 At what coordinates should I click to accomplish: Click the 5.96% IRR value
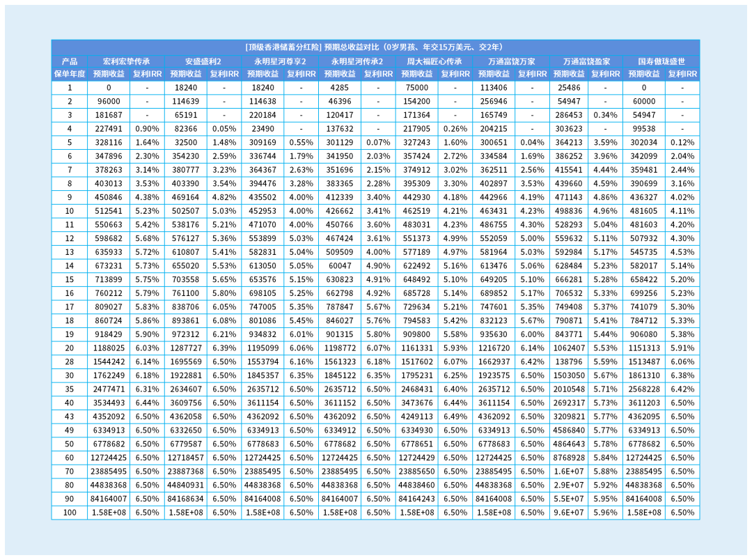click(605, 513)
